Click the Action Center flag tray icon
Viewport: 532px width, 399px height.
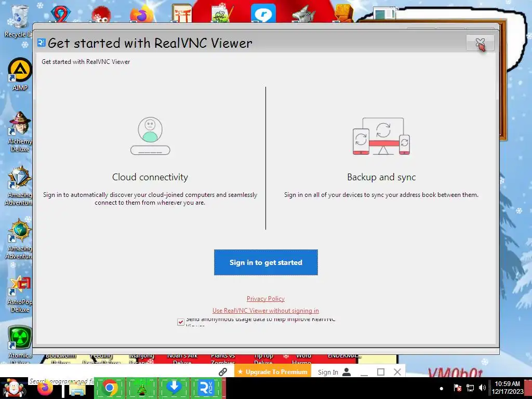(457, 388)
